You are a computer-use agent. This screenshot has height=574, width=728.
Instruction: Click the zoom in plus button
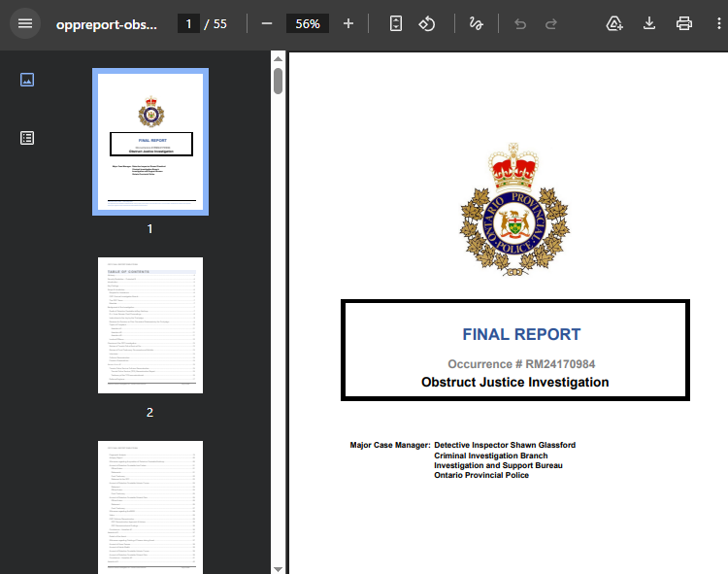[348, 23]
